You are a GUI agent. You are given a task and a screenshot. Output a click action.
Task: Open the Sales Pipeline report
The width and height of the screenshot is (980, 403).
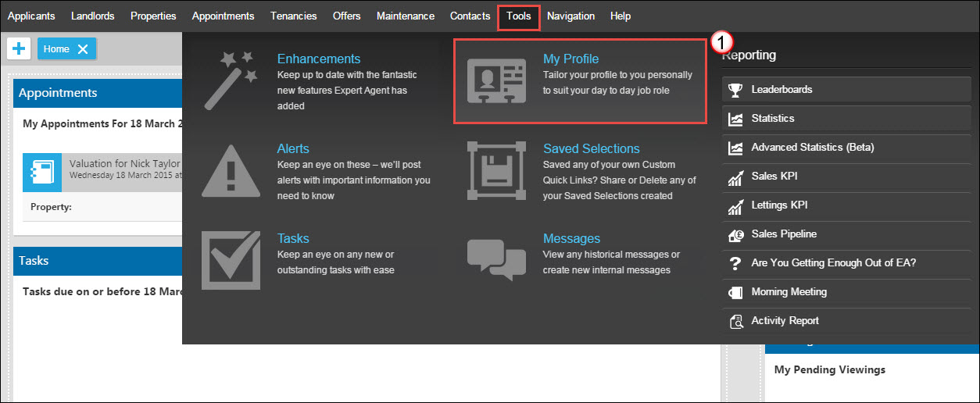(846, 234)
